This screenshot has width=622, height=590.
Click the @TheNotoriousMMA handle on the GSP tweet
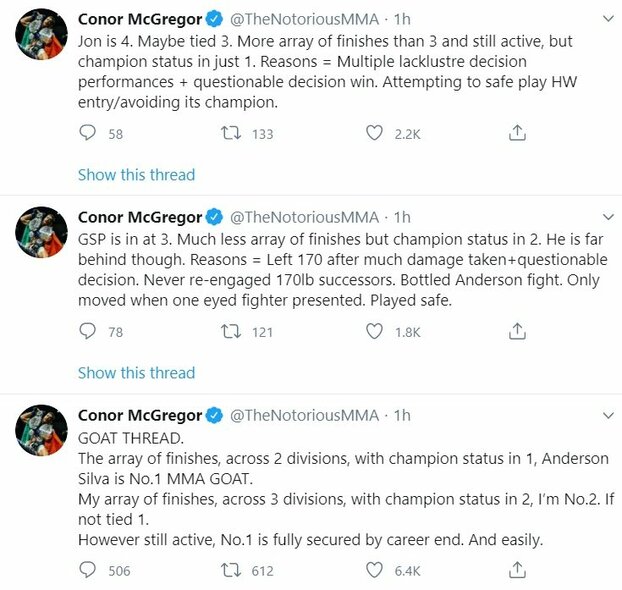(305, 217)
